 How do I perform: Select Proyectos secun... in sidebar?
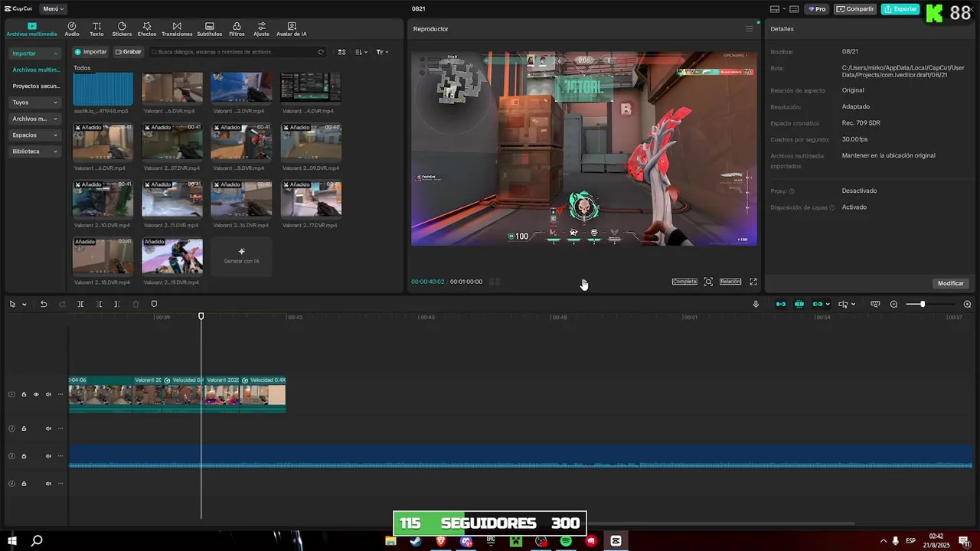point(36,86)
